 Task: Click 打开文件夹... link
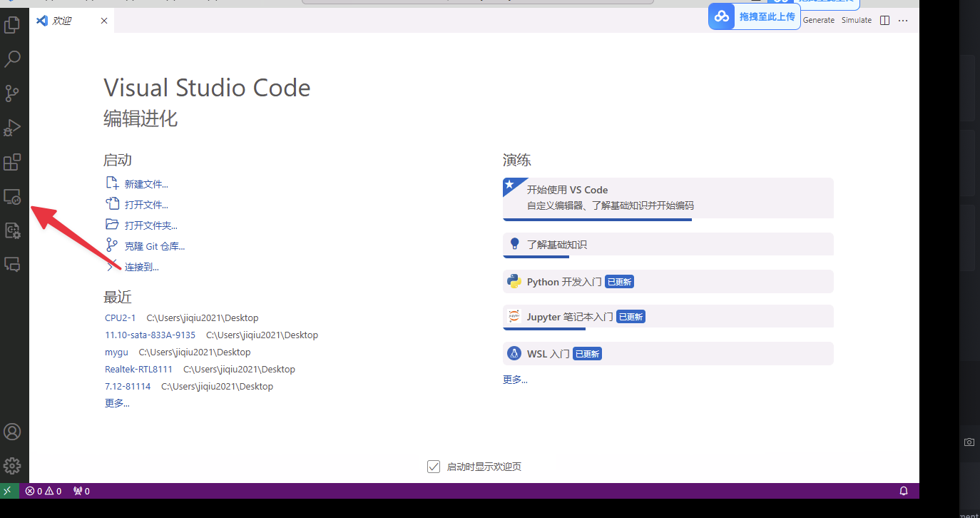point(151,225)
